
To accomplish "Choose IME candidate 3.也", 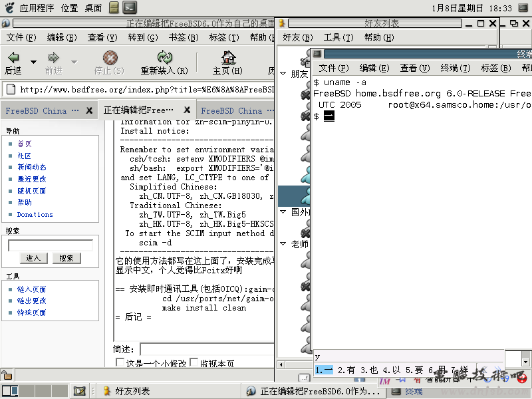I will pos(369,370).
